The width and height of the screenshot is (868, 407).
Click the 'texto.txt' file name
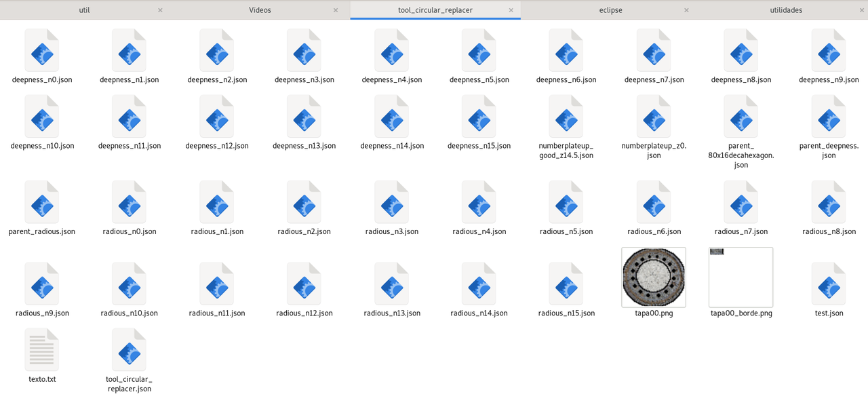pos(42,379)
